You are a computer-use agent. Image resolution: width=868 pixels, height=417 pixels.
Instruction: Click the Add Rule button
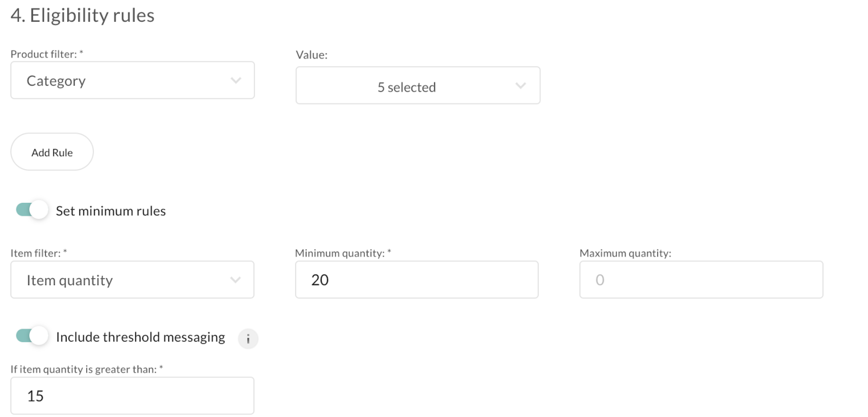pos(52,152)
